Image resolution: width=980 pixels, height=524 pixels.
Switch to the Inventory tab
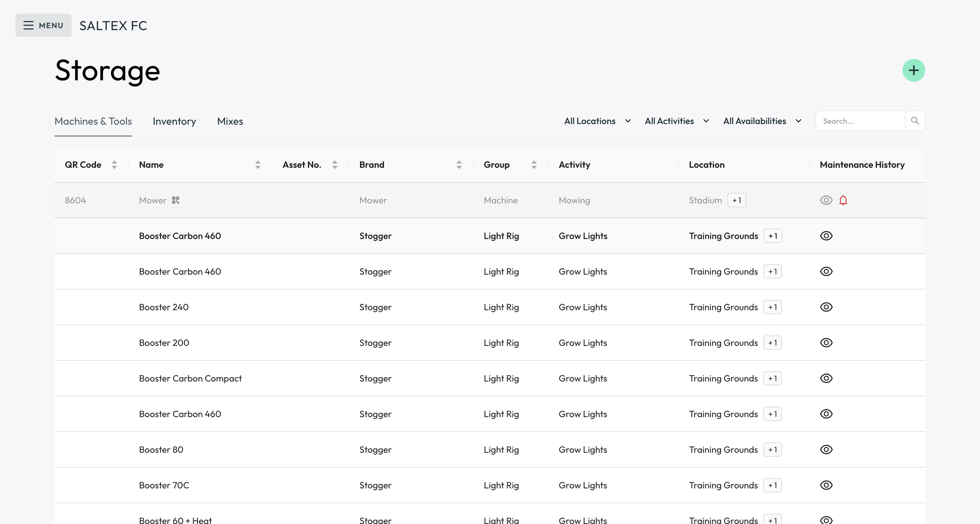[174, 121]
